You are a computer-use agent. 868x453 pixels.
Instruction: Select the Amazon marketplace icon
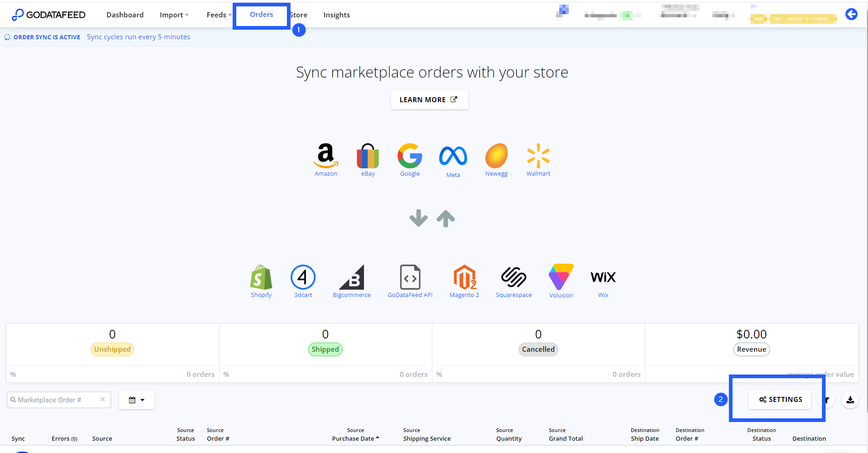click(326, 156)
